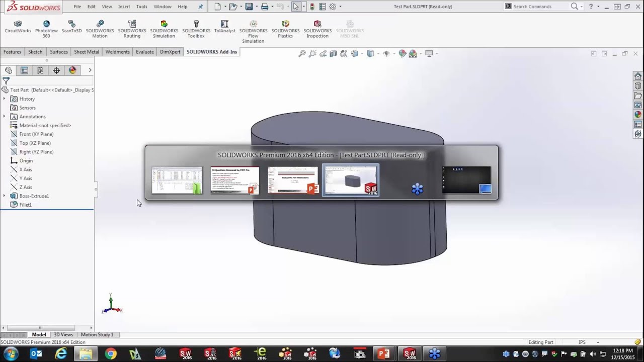Click the Search Commands field

(x=541, y=7)
